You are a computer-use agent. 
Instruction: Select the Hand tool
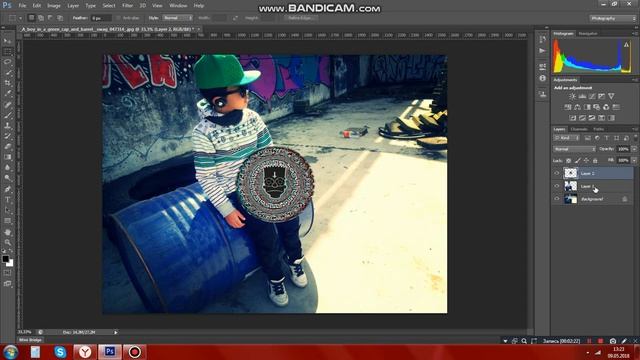[7, 232]
